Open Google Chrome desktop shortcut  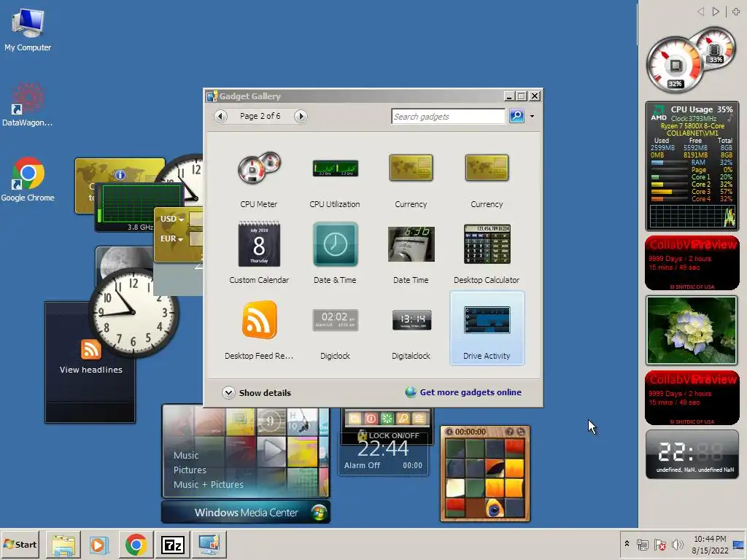pyautogui.click(x=28, y=179)
